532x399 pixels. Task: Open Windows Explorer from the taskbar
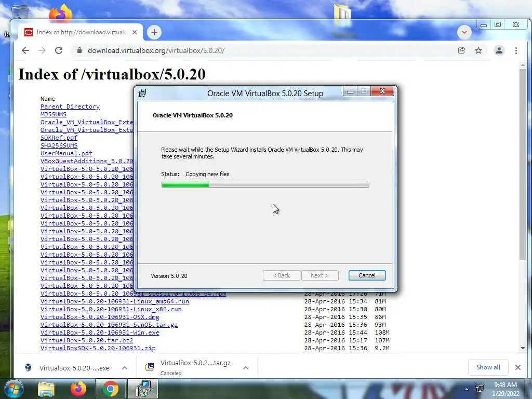point(46,389)
